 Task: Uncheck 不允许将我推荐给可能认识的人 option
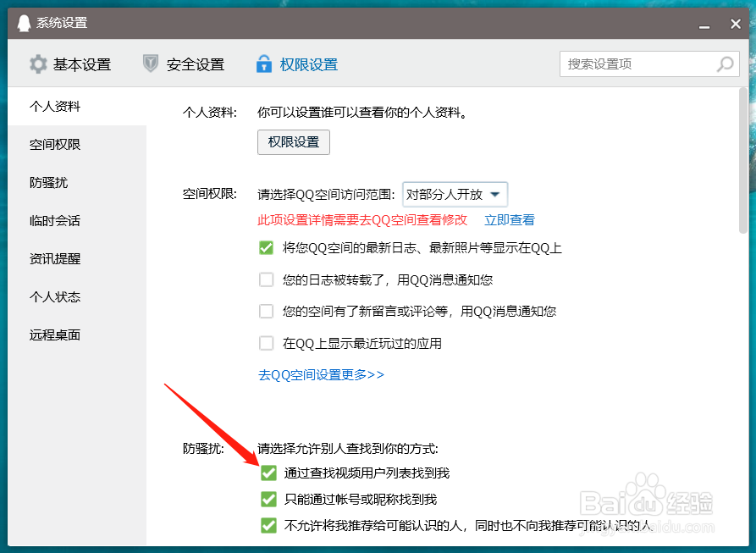click(x=268, y=525)
